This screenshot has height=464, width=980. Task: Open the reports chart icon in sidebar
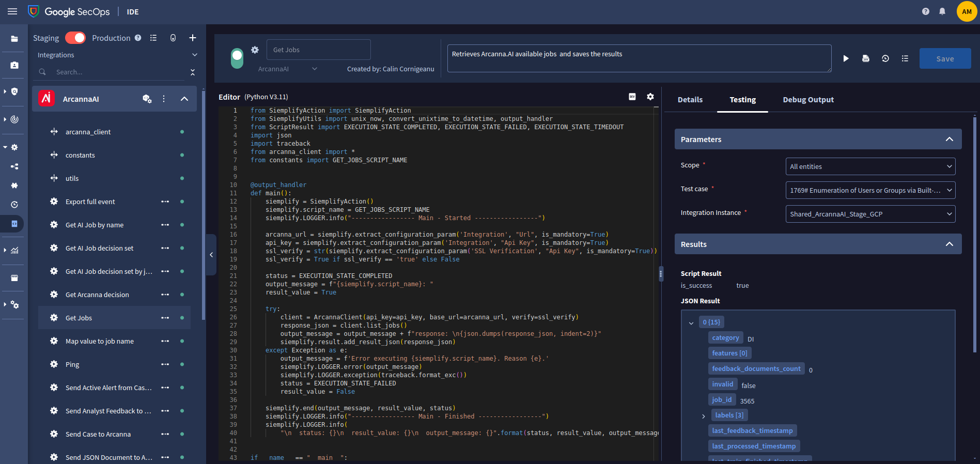pos(14,251)
